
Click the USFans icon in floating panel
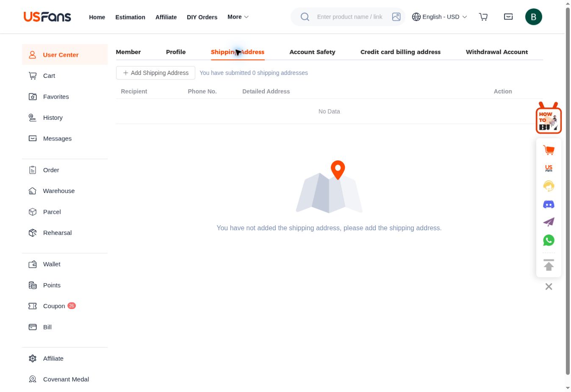click(x=549, y=168)
